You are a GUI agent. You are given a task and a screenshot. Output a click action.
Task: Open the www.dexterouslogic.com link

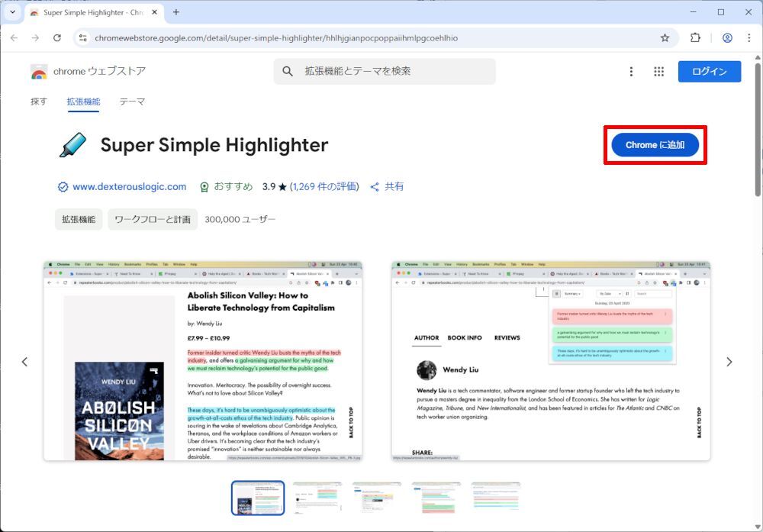click(x=130, y=187)
